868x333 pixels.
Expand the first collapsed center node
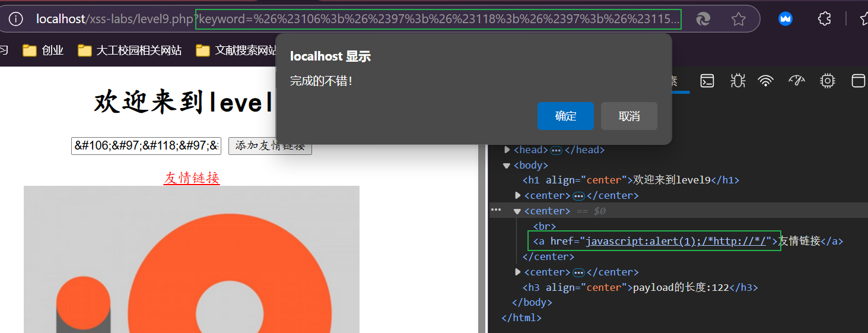click(517, 195)
